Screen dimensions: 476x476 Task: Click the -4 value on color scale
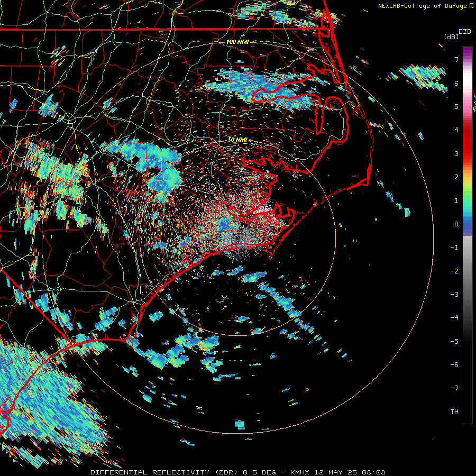tap(454, 317)
